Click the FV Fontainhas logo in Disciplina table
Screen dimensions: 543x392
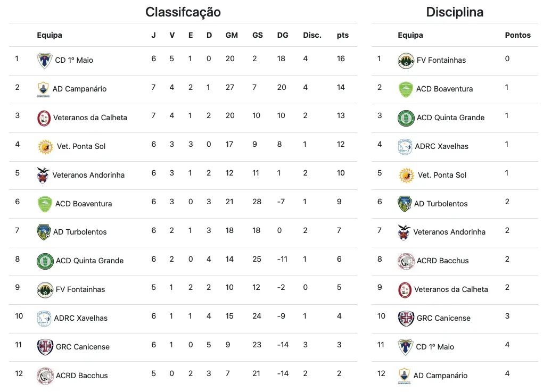pos(406,61)
